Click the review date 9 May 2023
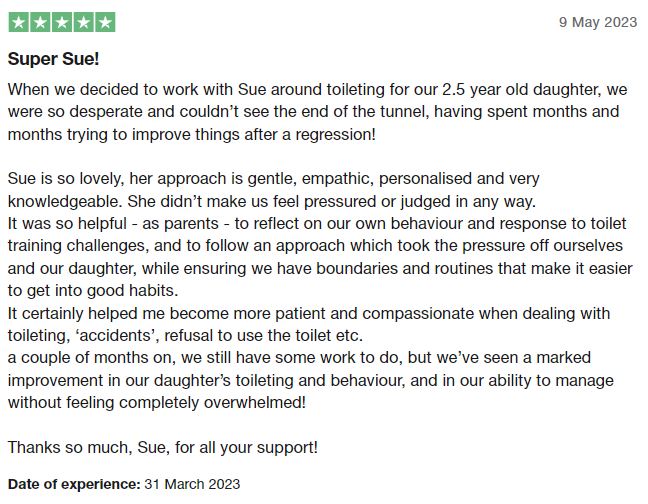 coord(598,23)
